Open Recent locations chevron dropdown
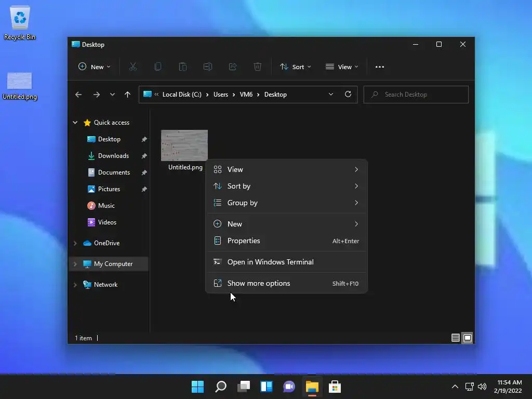Image resolution: width=532 pixels, height=399 pixels. [x=112, y=95]
